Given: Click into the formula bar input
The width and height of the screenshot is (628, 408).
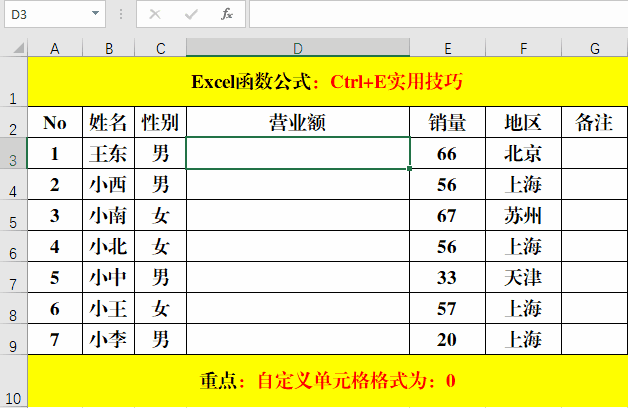Looking at the screenshot, I should [x=439, y=14].
